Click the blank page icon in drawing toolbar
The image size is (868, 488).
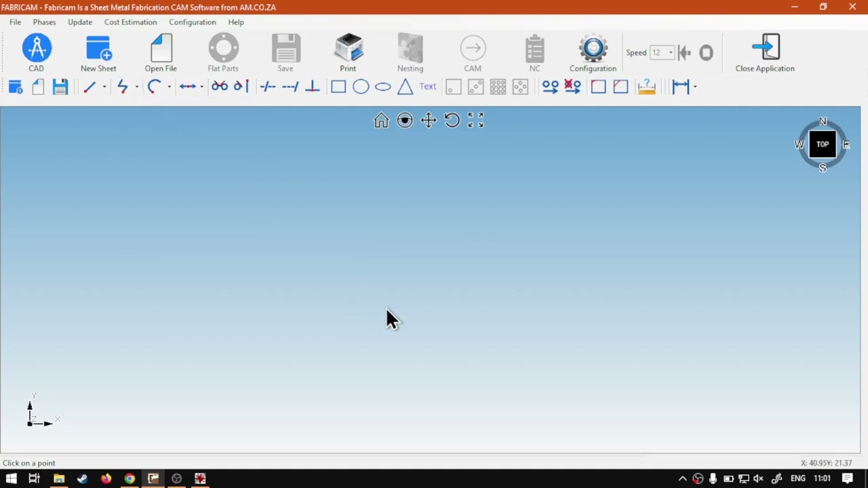[x=38, y=87]
